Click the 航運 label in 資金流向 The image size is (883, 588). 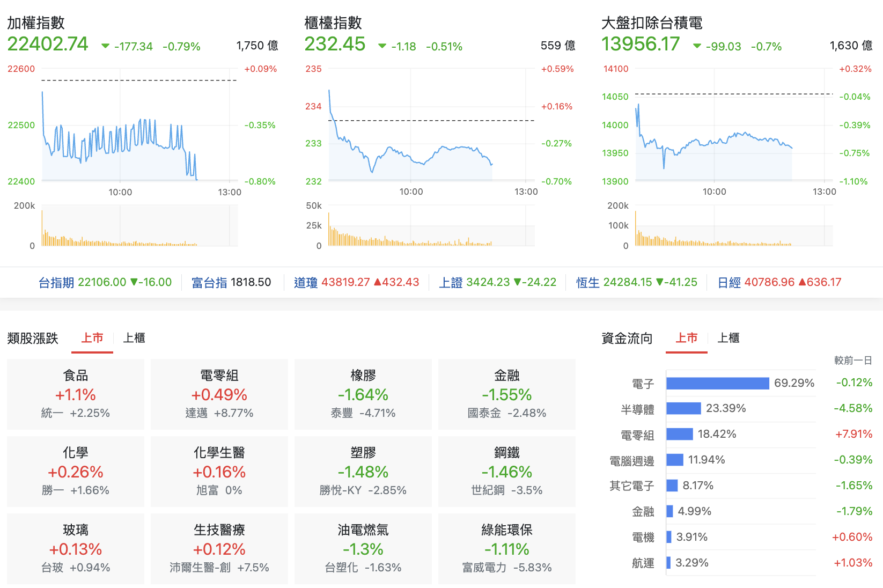pos(643,563)
